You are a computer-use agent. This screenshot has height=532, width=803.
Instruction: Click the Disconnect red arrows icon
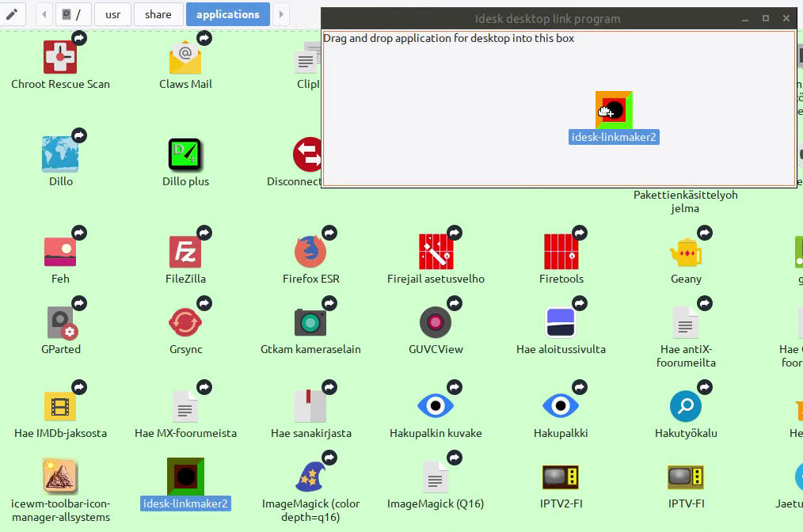coord(306,154)
